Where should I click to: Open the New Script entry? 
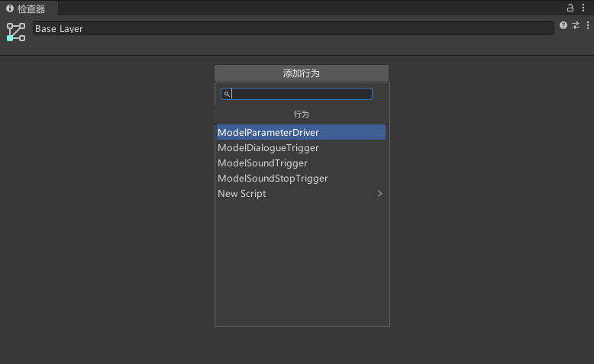(242, 194)
